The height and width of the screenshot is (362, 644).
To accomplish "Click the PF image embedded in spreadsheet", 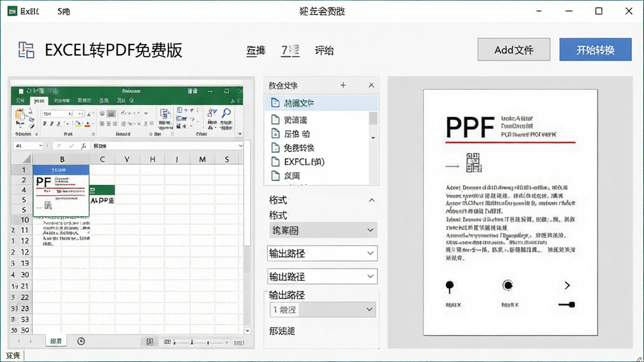I will tap(61, 195).
